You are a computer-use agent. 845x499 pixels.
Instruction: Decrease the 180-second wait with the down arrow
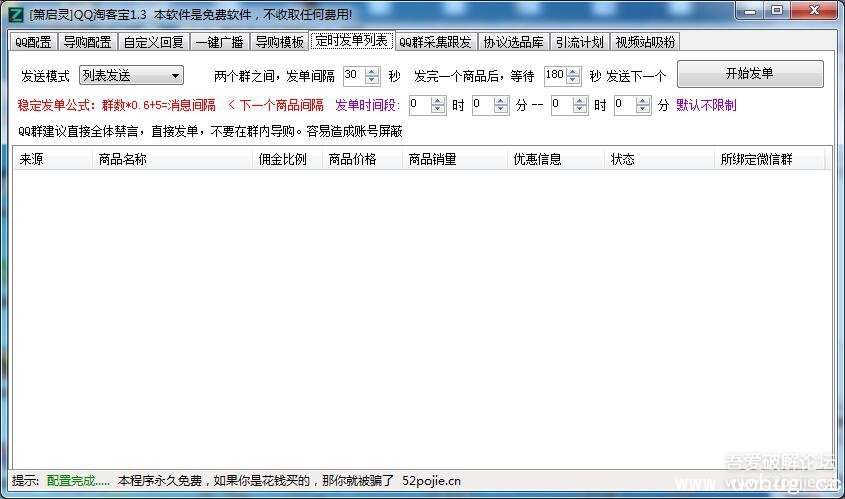coord(573,80)
